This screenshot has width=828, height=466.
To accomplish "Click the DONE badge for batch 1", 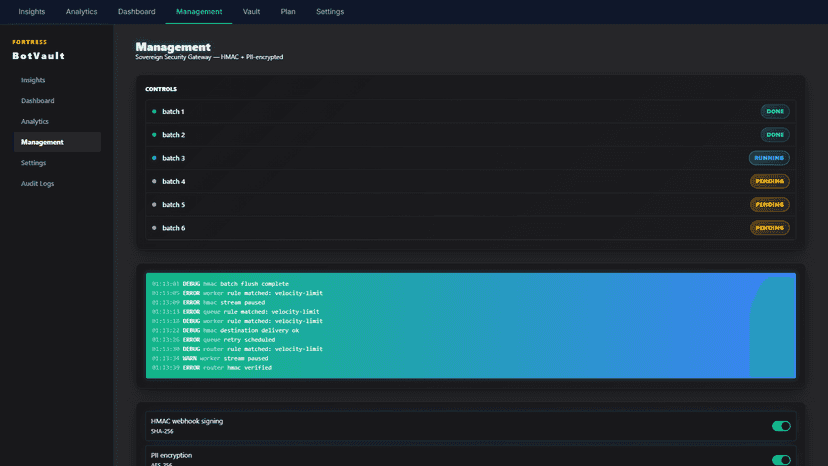I will (775, 111).
